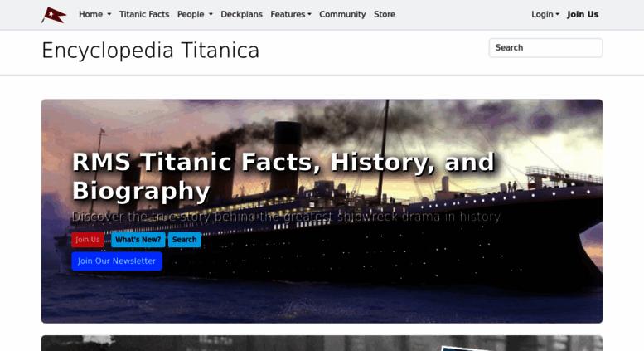Image resolution: width=644 pixels, height=351 pixels.
Task: Open the Store link
Action: 385,14
